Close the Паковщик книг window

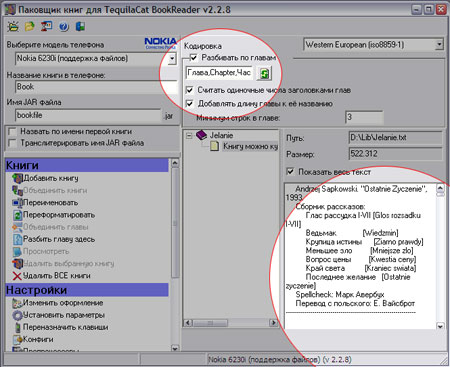(441, 9)
